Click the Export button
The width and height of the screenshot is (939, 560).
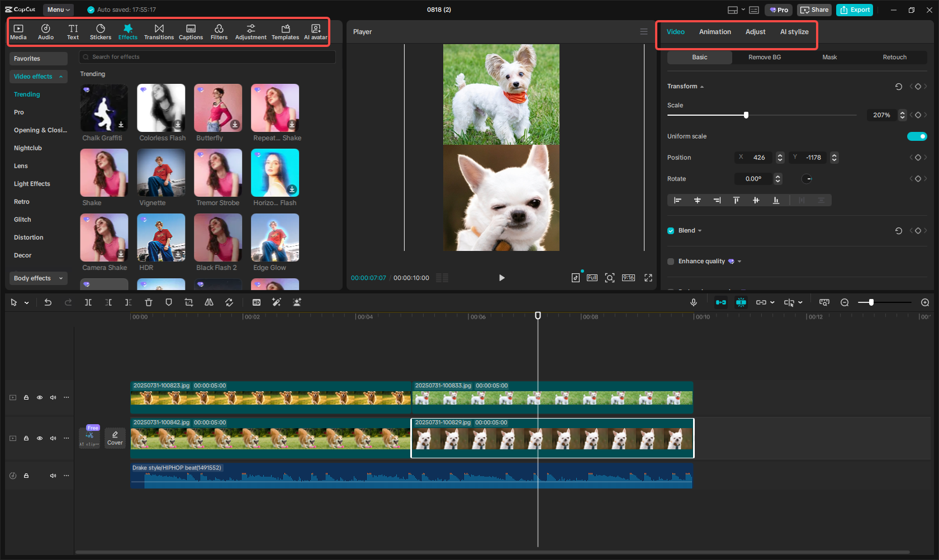[x=854, y=10]
